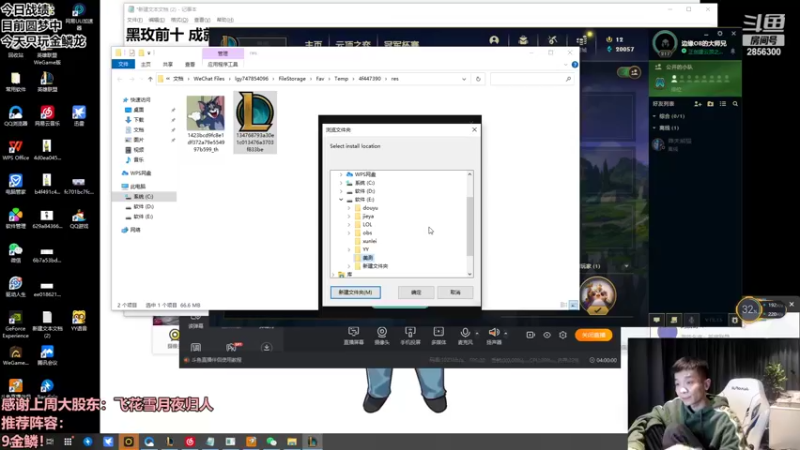Viewport: 800px width, 450px height.
Task: Go up one folder level in Explorer
Action: click(x=150, y=79)
